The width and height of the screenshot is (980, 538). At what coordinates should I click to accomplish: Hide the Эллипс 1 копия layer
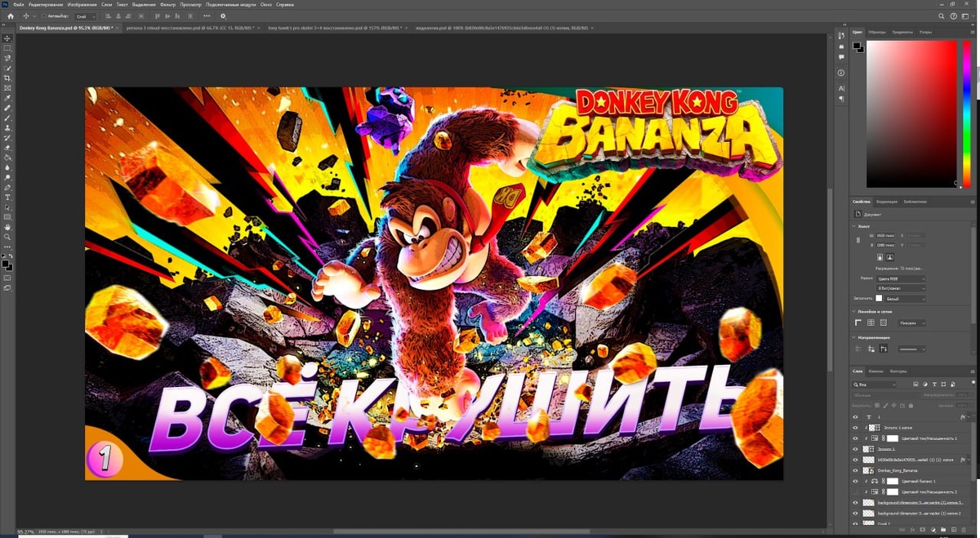point(855,428)
